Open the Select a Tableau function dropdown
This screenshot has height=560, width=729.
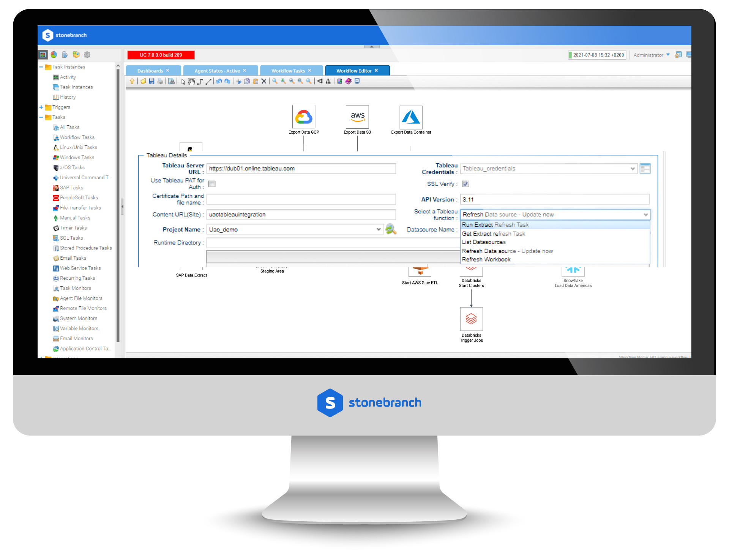(552, 213)
